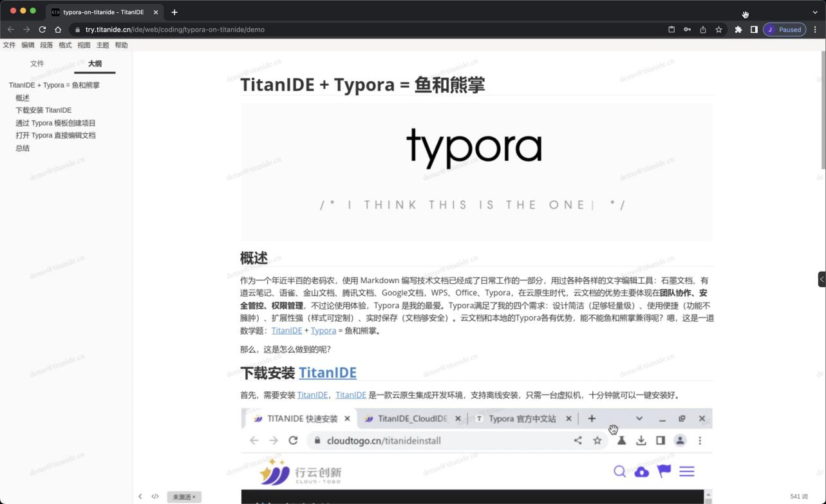Open the chevron dropdown near top right
Screen dimensions: 826x504
click(815, 12)
